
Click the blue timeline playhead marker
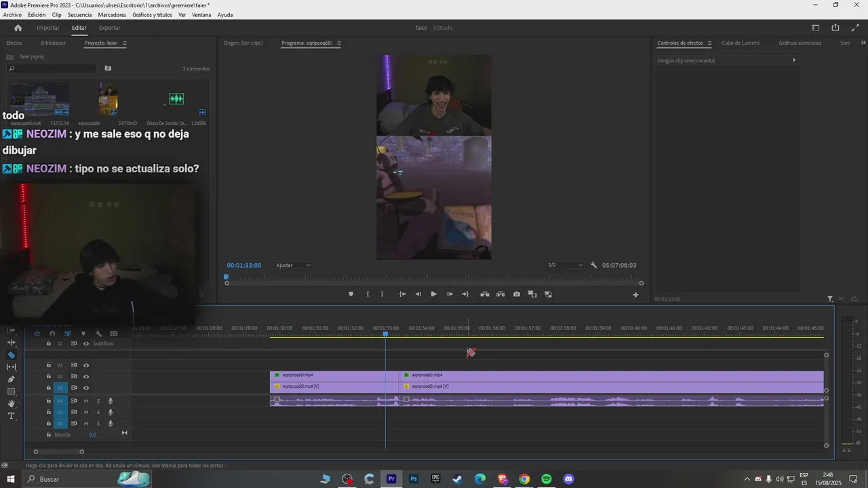[x=385, y=333]
